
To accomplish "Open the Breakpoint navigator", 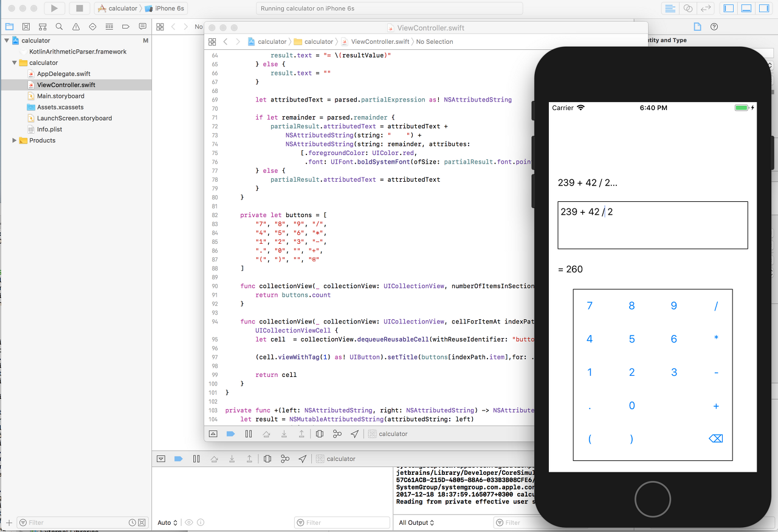I will pyautogui.click(x=126, y=27).
